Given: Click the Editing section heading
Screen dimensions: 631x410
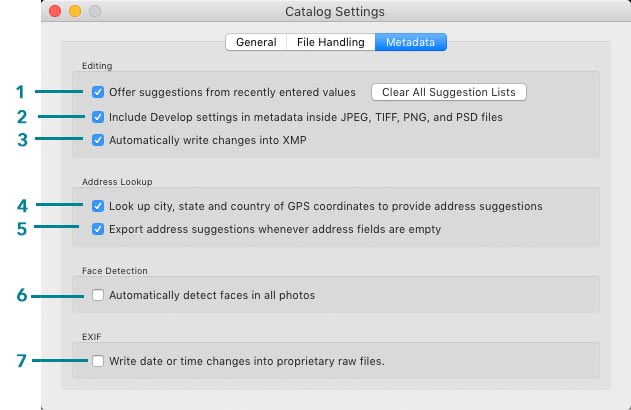Looking at the screenshot, I should coord(97,66).
